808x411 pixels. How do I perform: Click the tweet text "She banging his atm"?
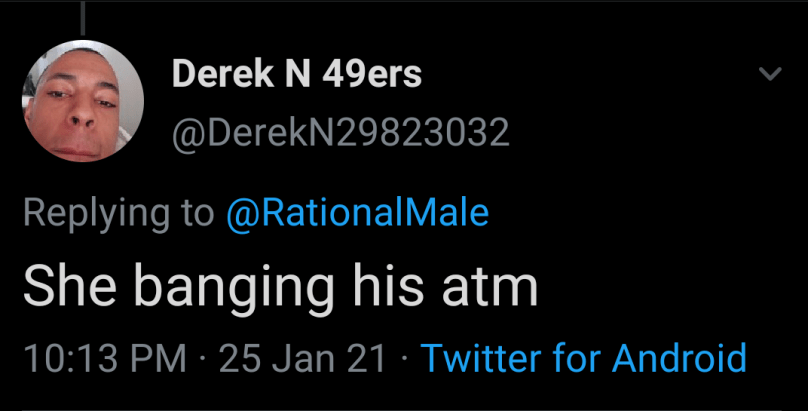pos(280,287)
